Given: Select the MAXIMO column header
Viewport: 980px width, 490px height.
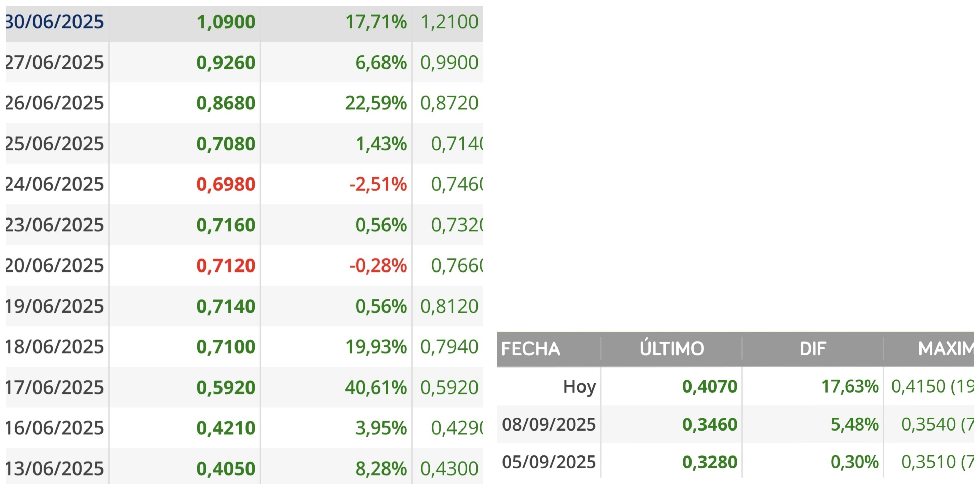Looking at the screenshot, I should point(946,348).
